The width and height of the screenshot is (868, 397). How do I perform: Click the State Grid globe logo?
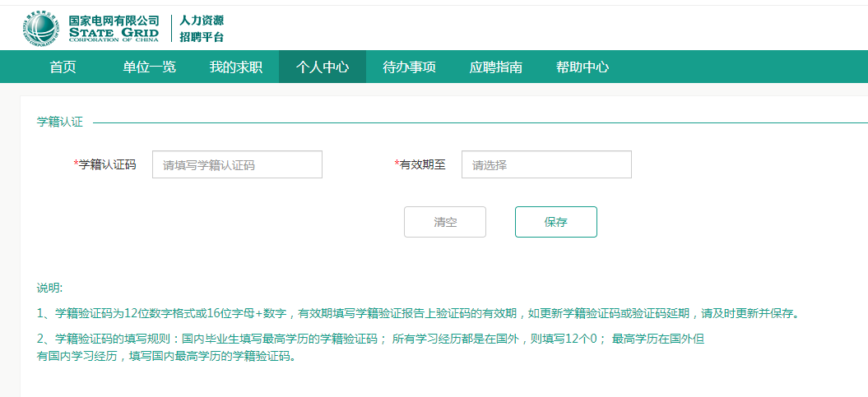pyautogui.click(x=41, y=29)
